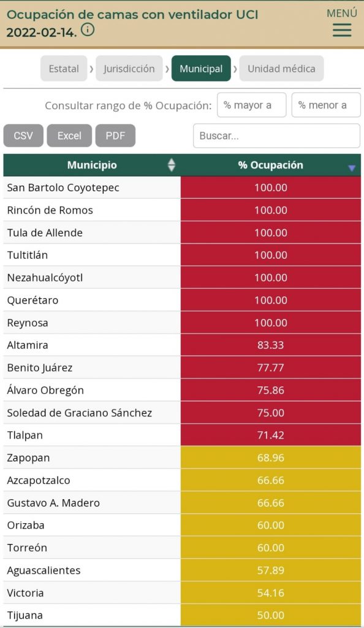Click inside the Buscar search box
This screenshot has height=628, width=364.
click(x=276, y=136)
